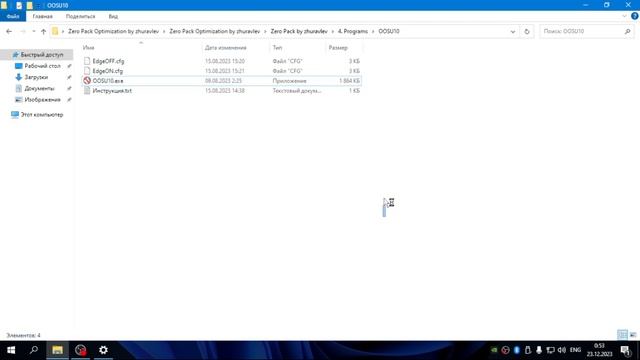Open Загрузки folder in sidebar
This screenshot has width=640, height=360.
coord(36,77)
